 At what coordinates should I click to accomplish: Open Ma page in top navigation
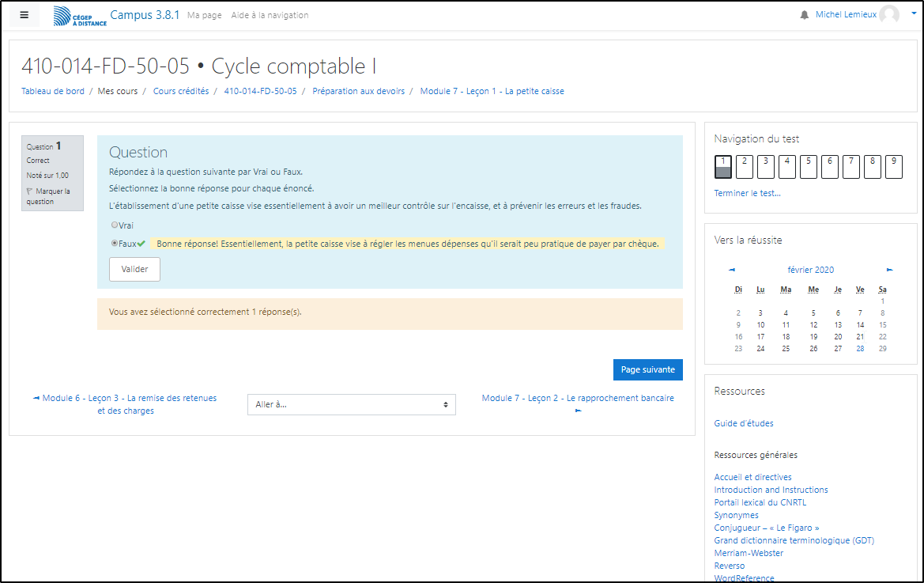click(204, 16)
